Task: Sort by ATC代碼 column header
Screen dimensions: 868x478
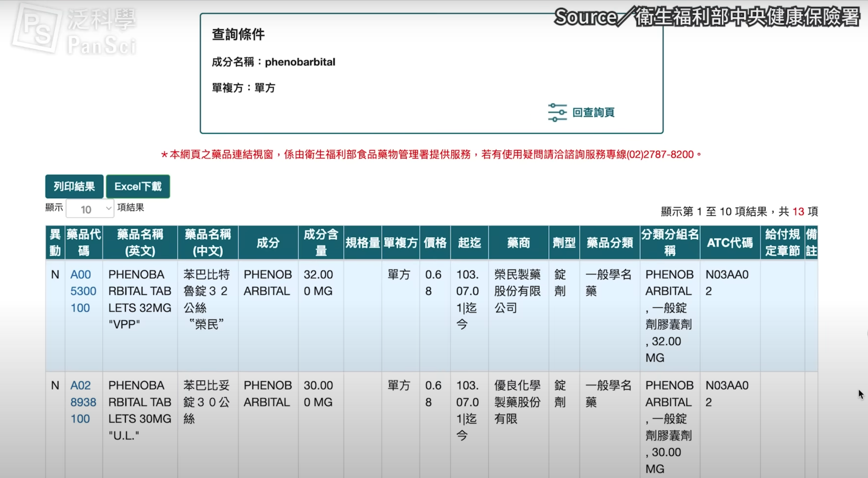Action: [x=730, y=242]
